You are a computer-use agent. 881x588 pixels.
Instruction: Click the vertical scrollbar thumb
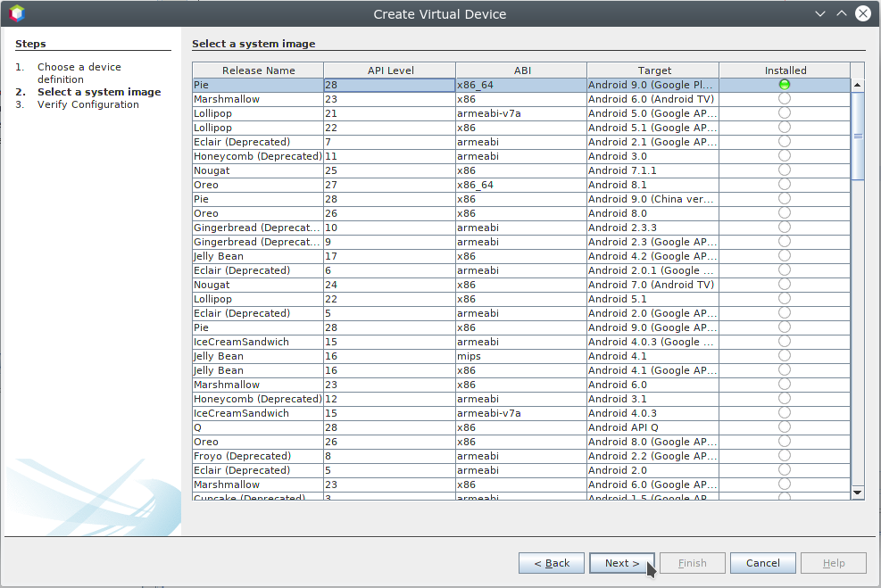coord(858,136)
